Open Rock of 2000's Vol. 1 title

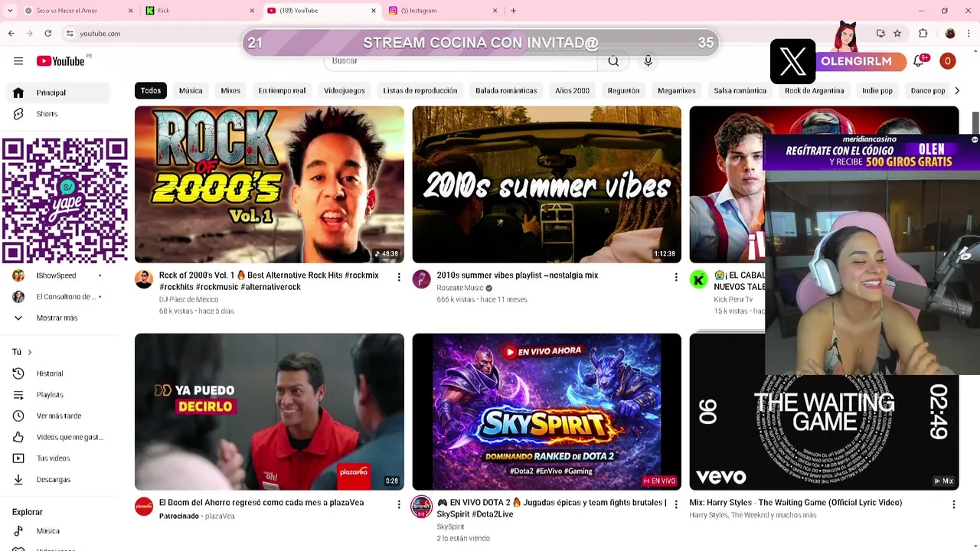pos(269,281)
